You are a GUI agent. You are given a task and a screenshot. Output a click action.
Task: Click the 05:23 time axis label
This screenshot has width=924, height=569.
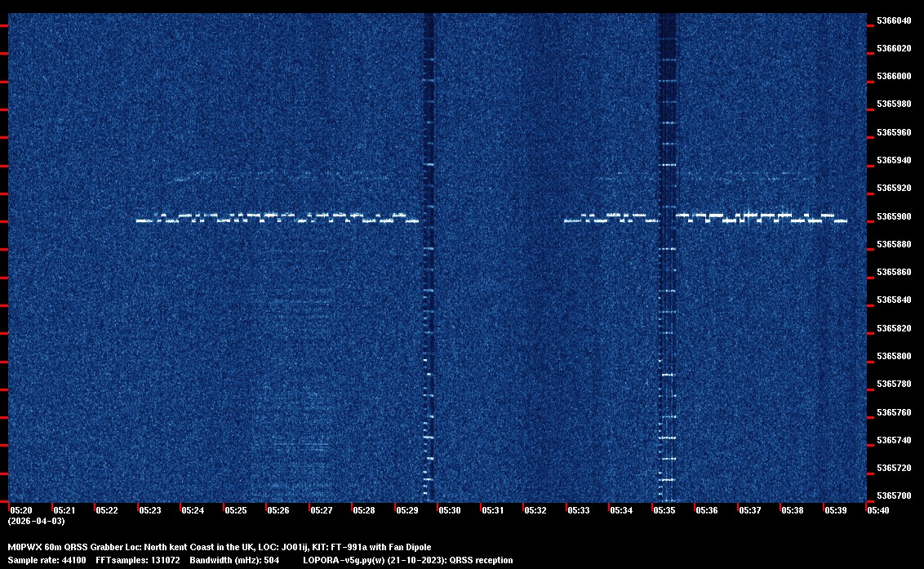click(x=149, y=510)
